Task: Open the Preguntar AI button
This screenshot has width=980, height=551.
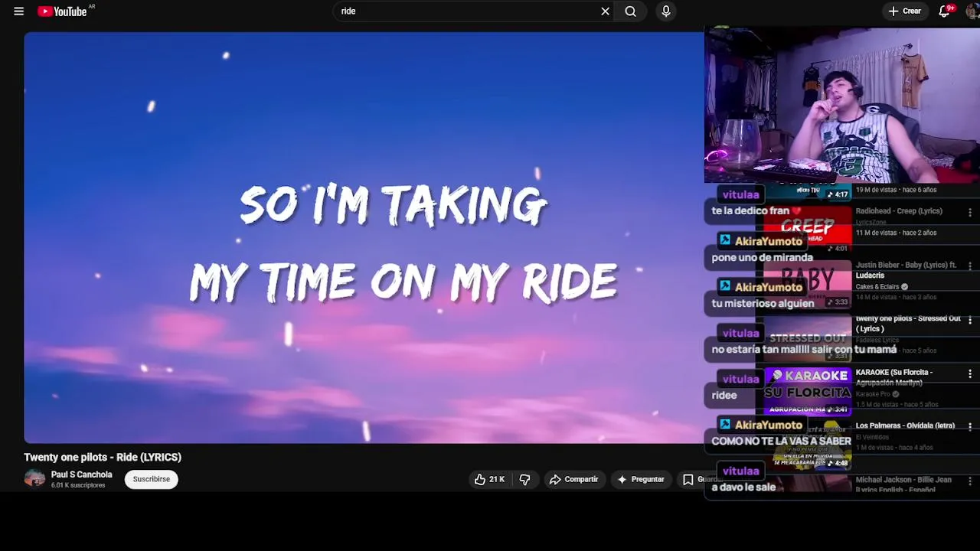Action: pos(641,479)
